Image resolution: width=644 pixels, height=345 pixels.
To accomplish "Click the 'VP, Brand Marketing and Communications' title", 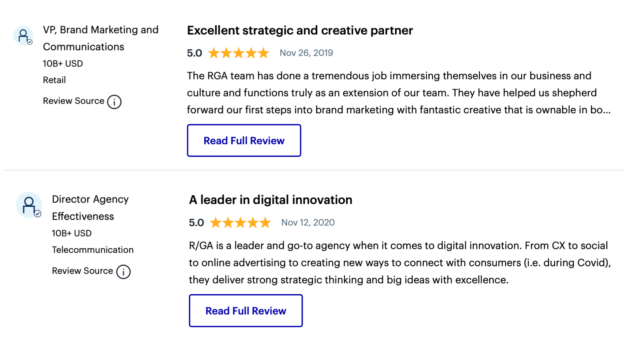I will tap(100, 38).
